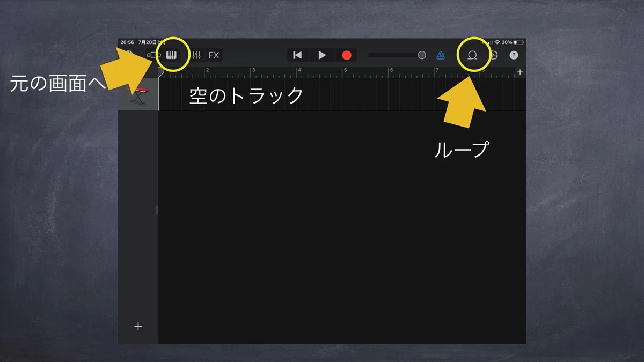
Task: Open the track controls mixer icon
Action: pos(196,55)
